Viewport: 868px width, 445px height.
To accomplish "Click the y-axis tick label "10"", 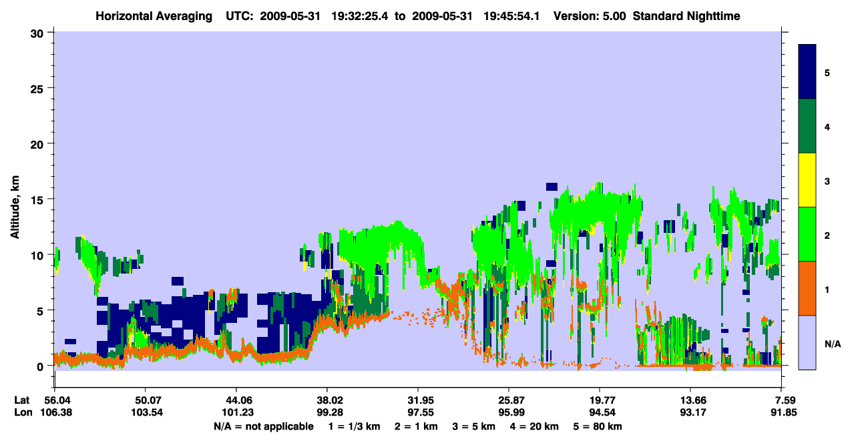I will (39, 255).
